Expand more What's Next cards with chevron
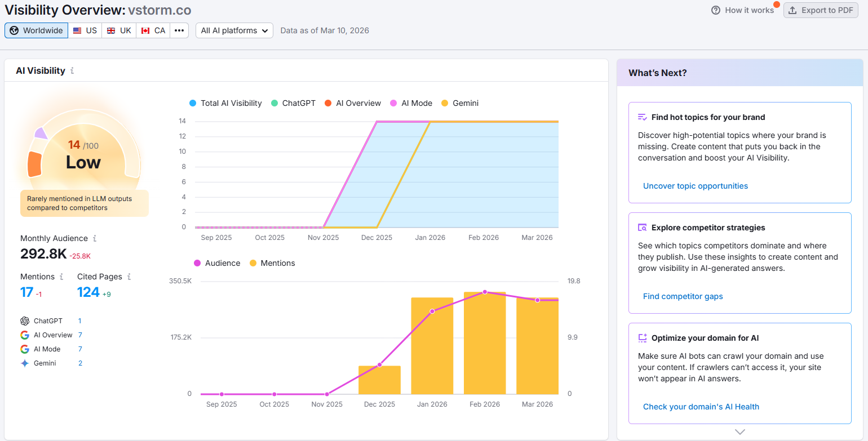 [740, 432]
